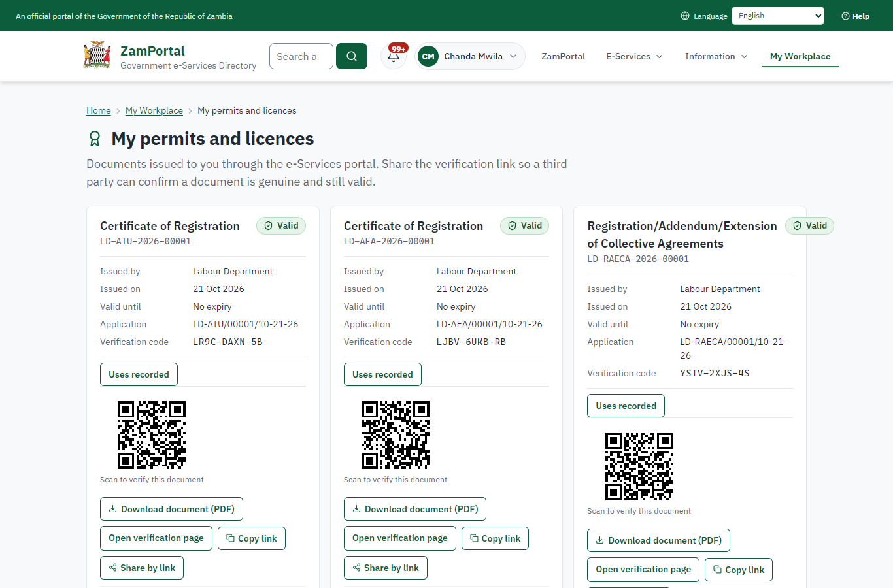
Task: Click the ZamPortal site title text
Action: point(152,51)
